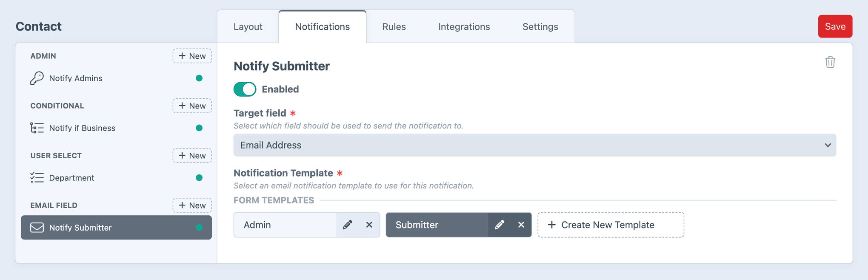This screenshot has width=868, height=280.
Task: Open the trash icon to delete this notification
Action: pos(830,62)
